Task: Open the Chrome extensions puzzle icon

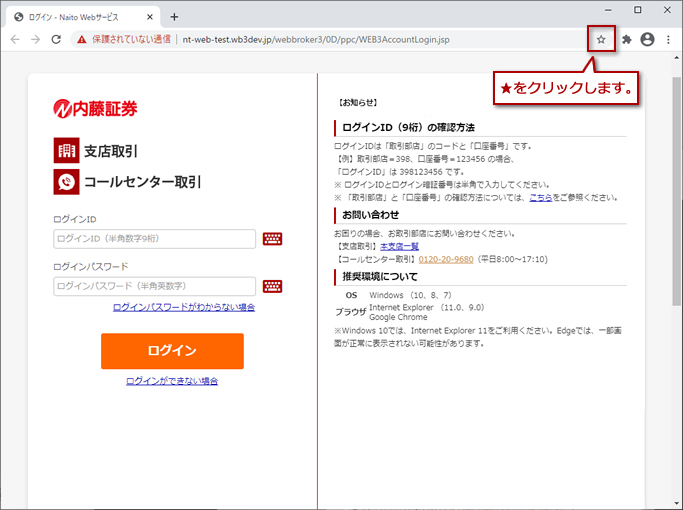Action: click(627, 40)
